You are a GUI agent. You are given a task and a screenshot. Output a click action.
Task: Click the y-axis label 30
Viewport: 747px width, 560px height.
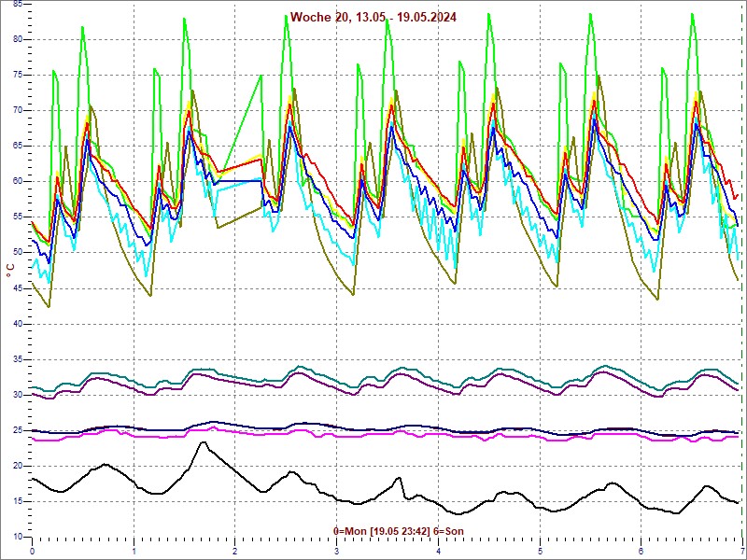(17, 395)
